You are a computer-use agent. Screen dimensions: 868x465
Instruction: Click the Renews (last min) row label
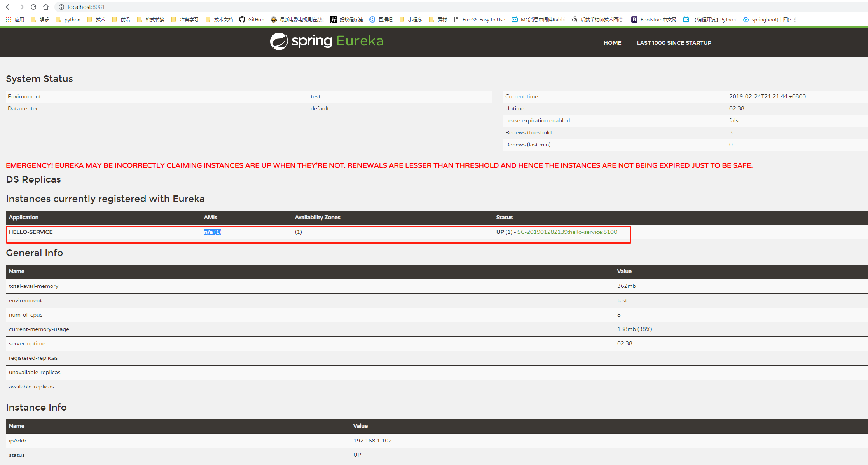(528, 145)
